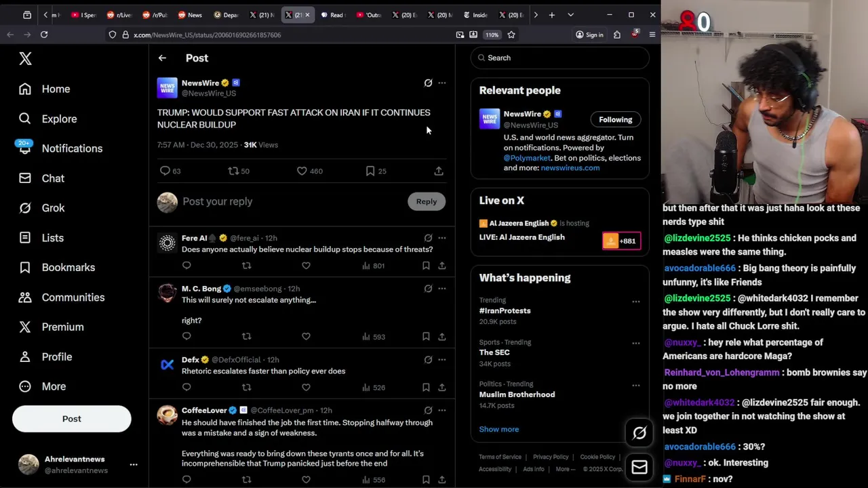868x488 pixels.
Task: Like the M. C. Bong reply
Action: (x=306, y=336)
